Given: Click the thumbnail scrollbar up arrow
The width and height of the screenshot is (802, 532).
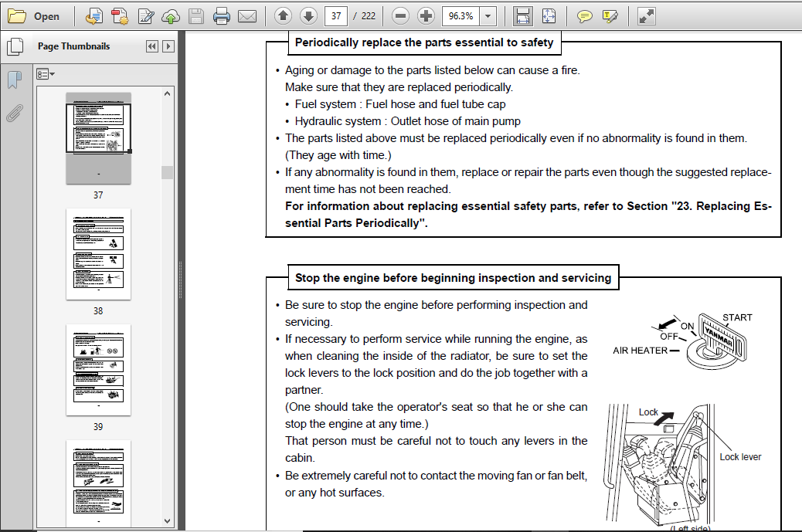Looking at the screenshot, I should click(x=167, y=93).
